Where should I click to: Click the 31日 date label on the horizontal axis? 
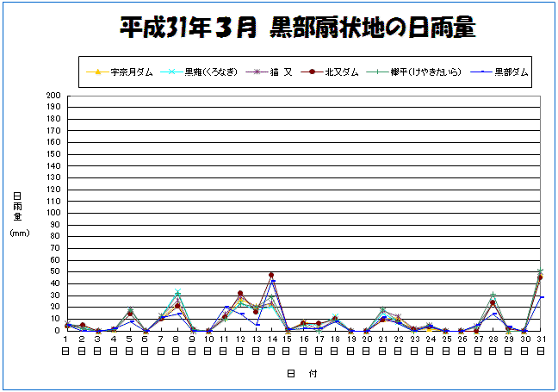point(541,345)
